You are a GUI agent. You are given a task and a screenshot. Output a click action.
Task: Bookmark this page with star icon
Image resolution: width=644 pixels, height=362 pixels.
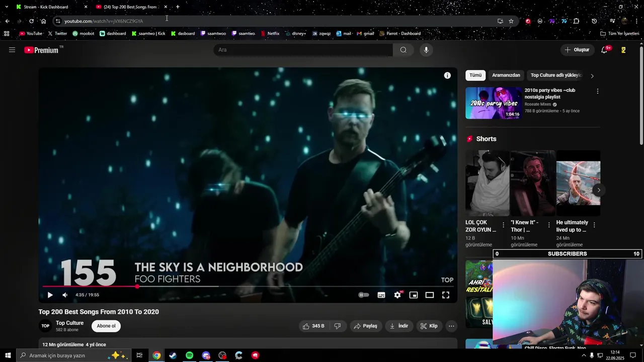511,21
